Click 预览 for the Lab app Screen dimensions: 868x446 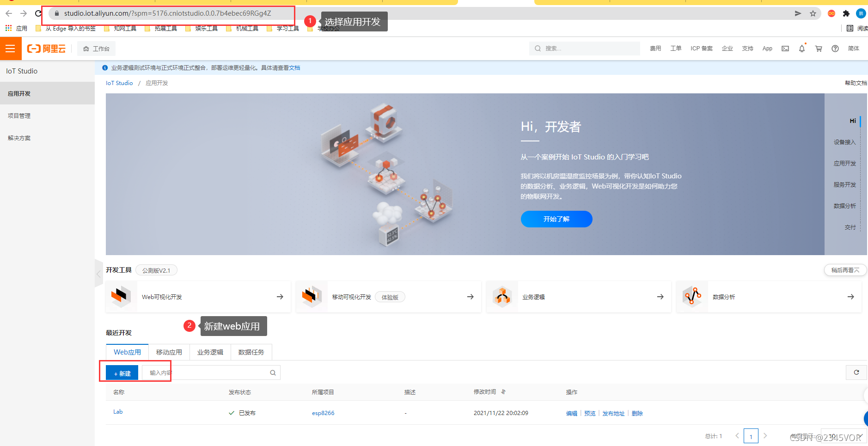click(590, 414)
